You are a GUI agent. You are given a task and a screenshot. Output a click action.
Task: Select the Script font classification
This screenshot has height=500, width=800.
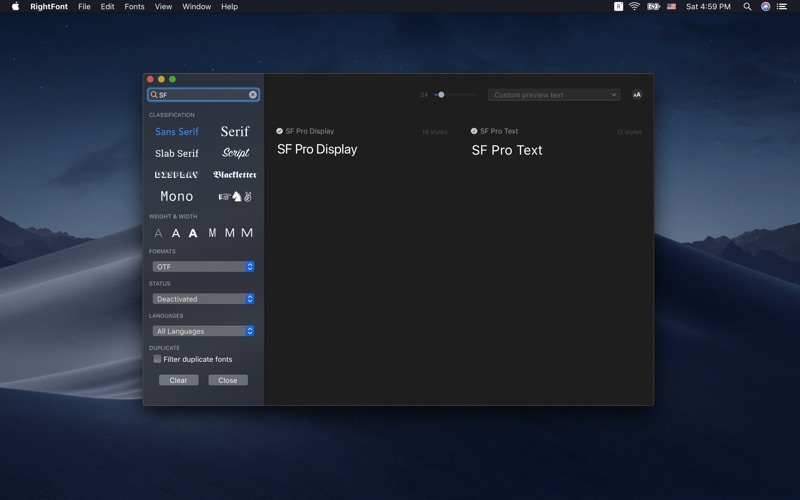tap(235, 153)
